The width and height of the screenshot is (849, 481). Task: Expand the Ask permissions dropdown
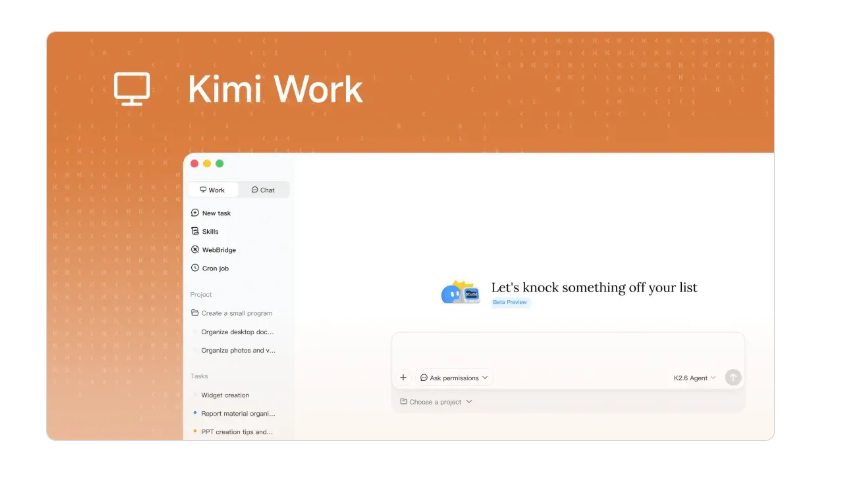tap(454, 378)
